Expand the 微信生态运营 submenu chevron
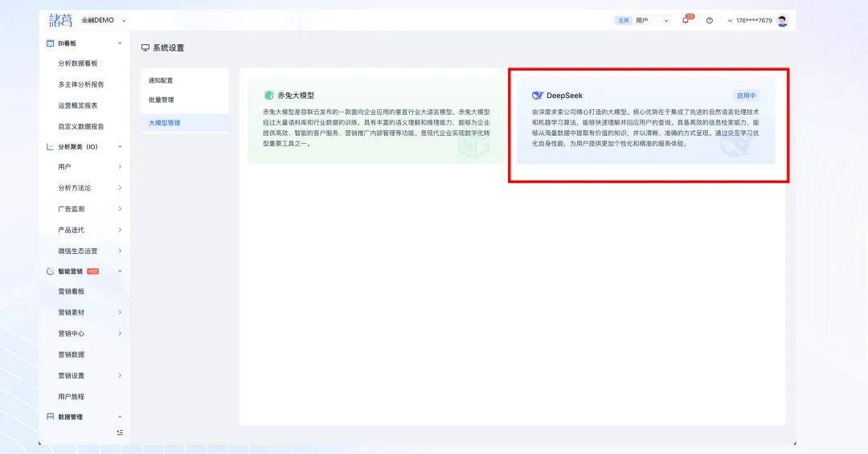 point(120,251)
